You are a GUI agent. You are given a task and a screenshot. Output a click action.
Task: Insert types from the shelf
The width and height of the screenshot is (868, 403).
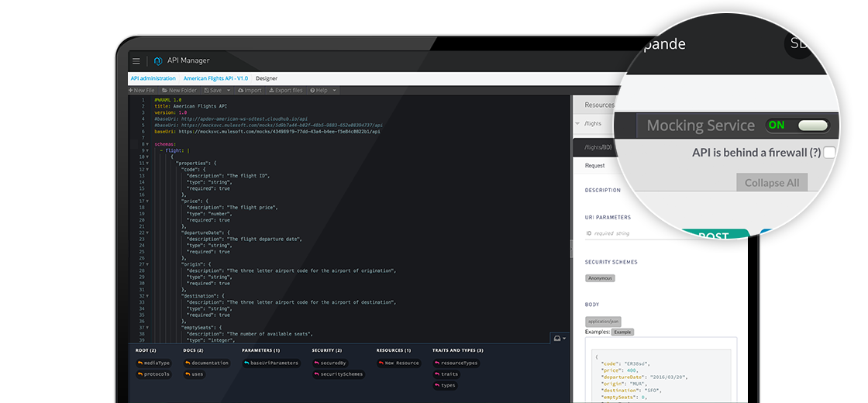445,385
